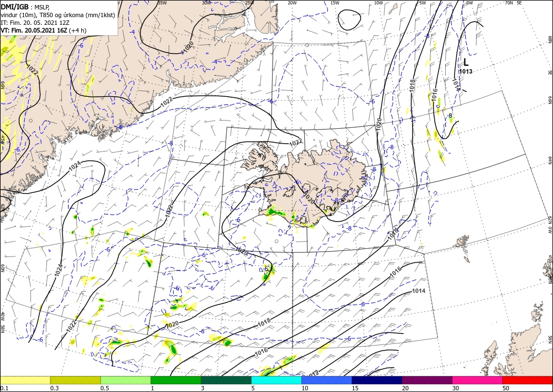Click the '10W' longitude label

pyautogui.click(x=378, y=3)
